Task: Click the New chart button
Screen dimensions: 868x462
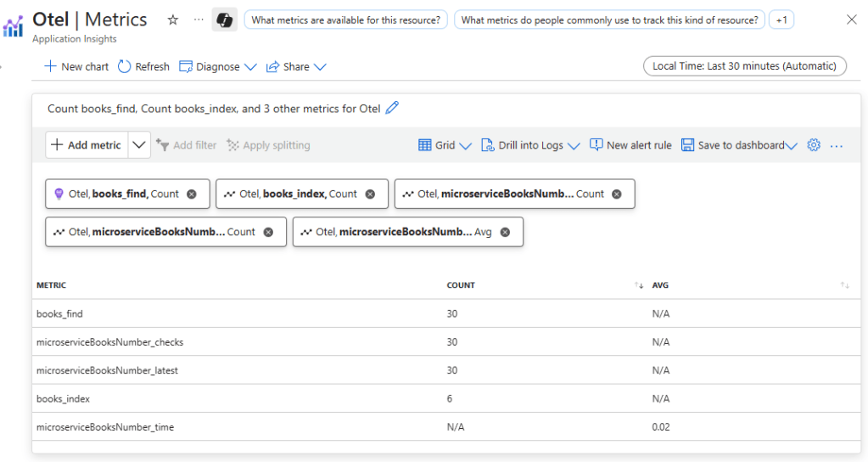Action: pos(76,66)
